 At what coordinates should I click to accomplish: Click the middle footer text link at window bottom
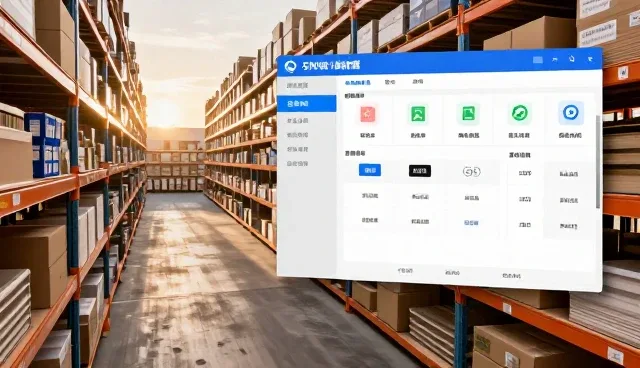[x=452, y=273]
